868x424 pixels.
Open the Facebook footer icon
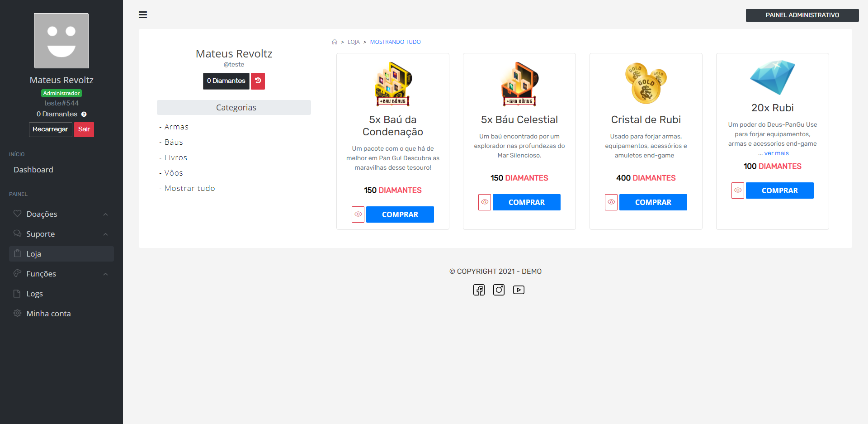tap(479, 290)
